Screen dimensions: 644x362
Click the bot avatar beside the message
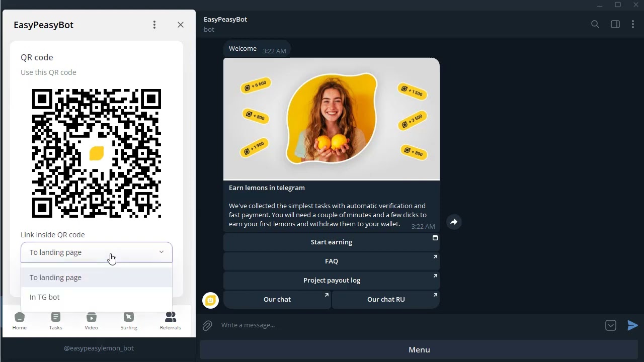(210, 300)
